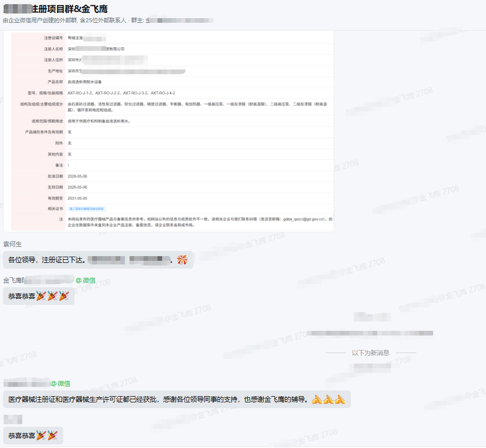Screen dimensions: 486x448
Task: Open the registration certificate image in chat
Action: point(168,131)
